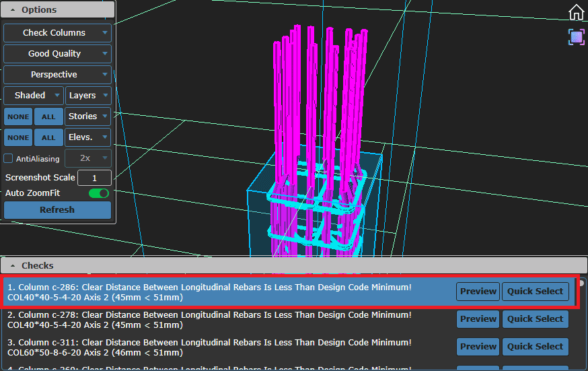Open the Perspective view dropdown
The image size is (588, 371).
coord(57,75)
